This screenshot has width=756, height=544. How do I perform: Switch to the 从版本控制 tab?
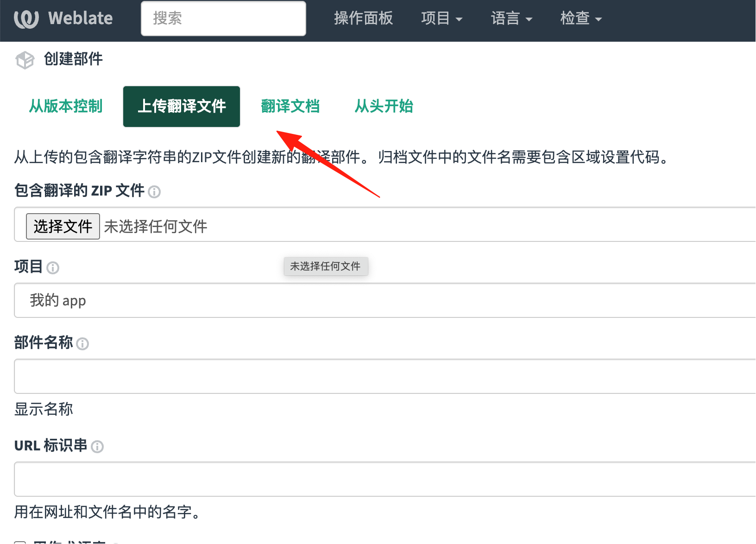pyautogui.click(x=66, y=106)
